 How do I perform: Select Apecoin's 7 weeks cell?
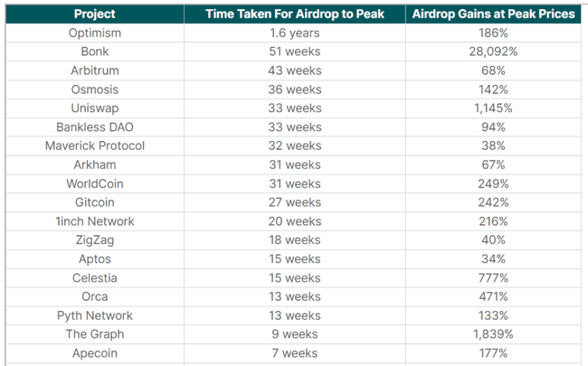coord(295,353)
